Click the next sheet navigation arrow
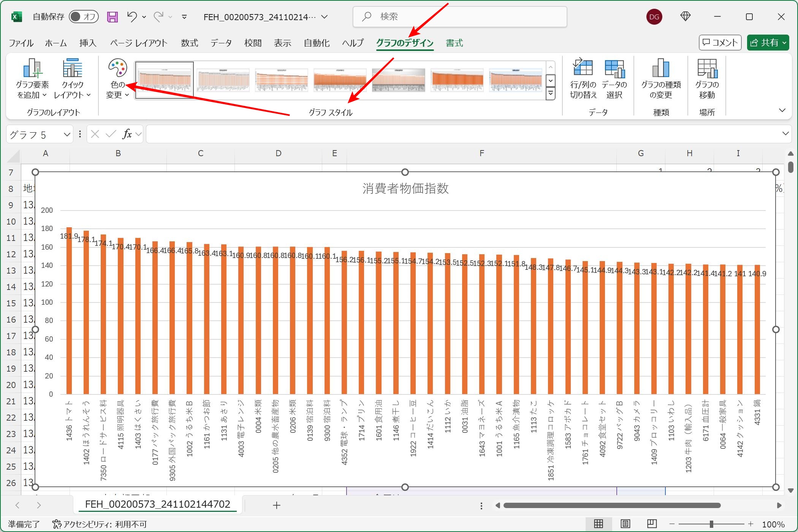The height and width of the screenshot is (532, 798). (39, 505)
